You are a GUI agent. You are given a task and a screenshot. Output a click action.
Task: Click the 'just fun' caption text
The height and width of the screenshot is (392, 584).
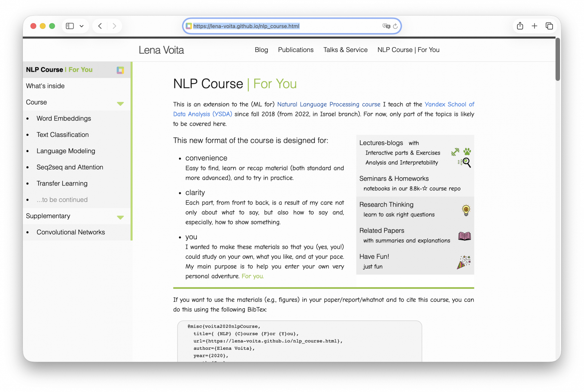pos(373,267)
